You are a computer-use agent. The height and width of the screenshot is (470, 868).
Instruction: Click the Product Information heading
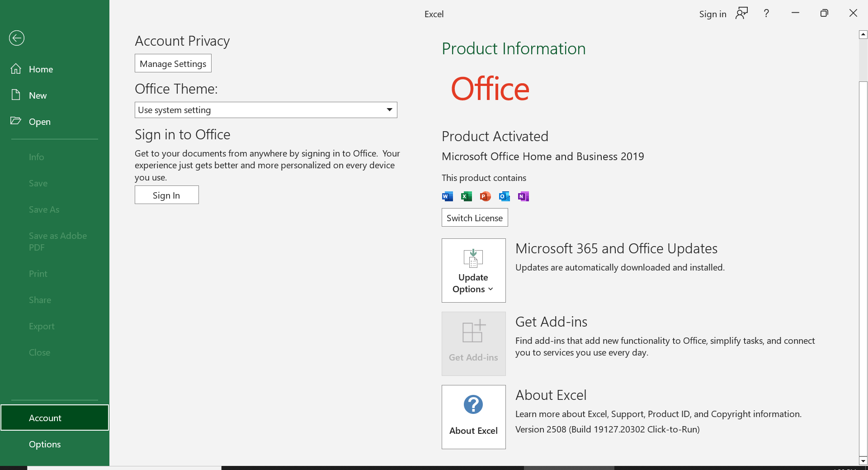click(x=514, y=48)
